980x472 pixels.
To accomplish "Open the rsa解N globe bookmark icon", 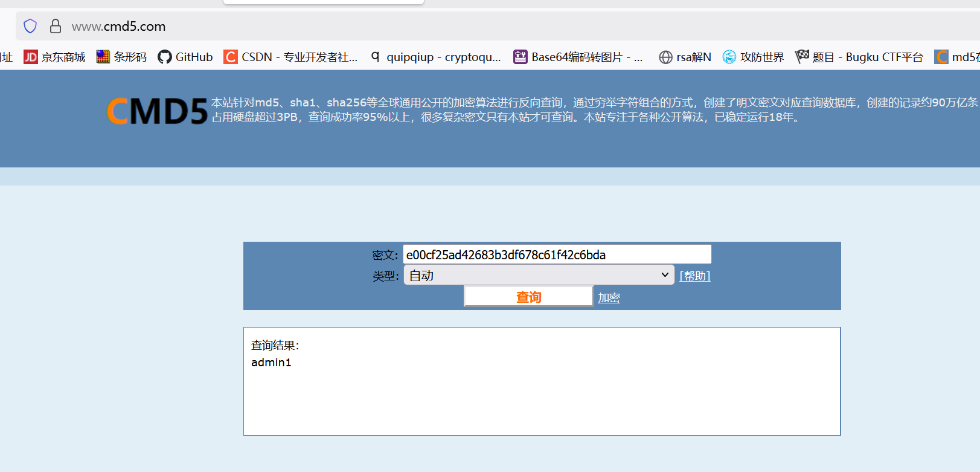I will tap(665, 57).
